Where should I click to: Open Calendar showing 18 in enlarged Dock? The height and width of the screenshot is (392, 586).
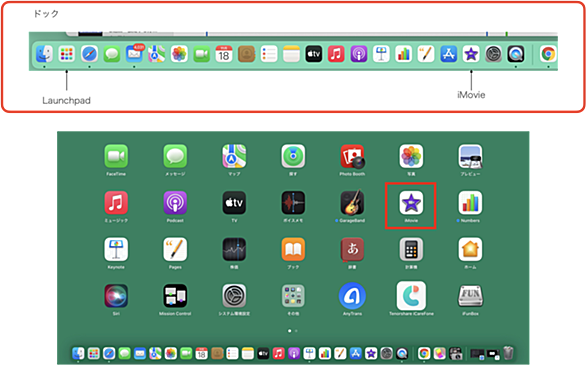[224, 54]
